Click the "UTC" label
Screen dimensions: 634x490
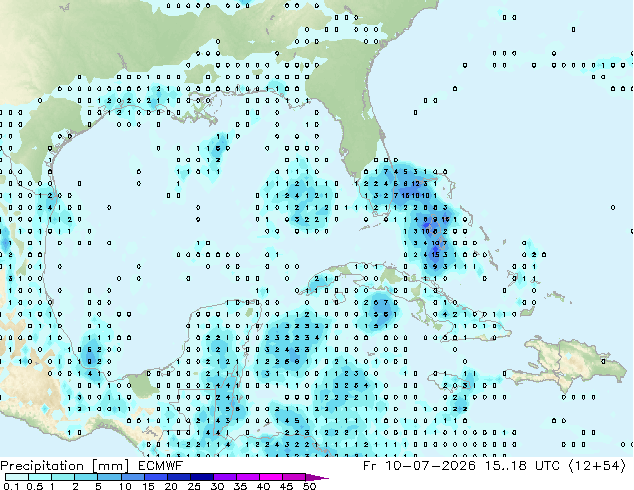pyautogui.click(x=547, y=466)
